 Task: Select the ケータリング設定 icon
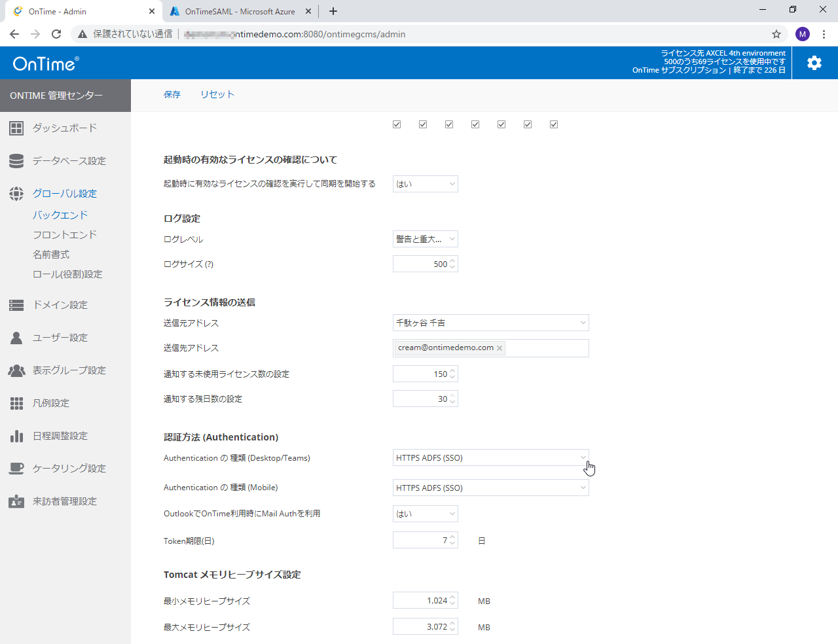[16, 468]
